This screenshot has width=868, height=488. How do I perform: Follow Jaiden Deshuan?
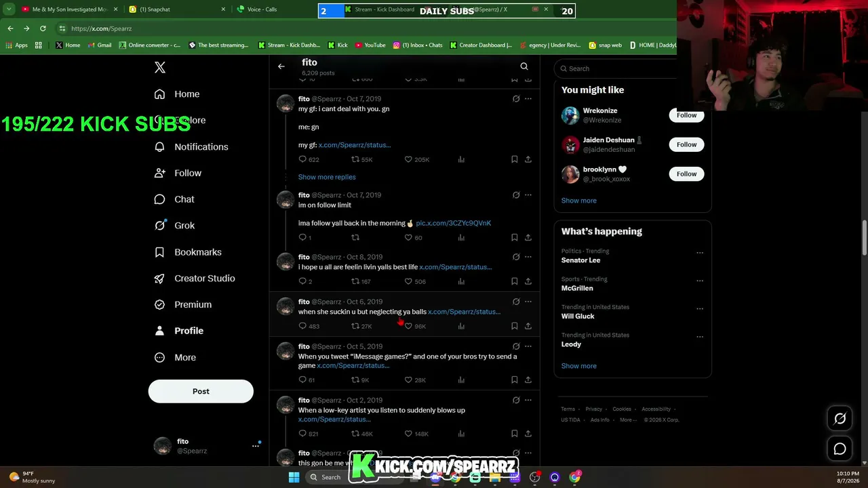click(x=686, y=144)
